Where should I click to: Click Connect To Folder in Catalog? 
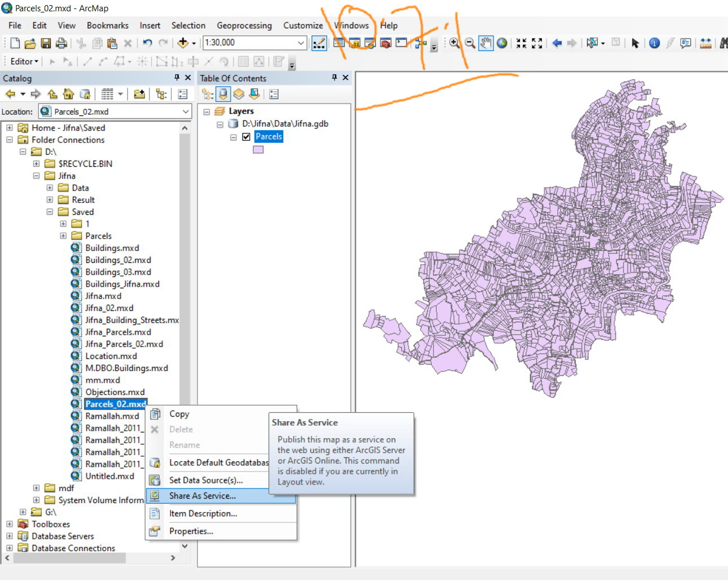tap(139, 94)
